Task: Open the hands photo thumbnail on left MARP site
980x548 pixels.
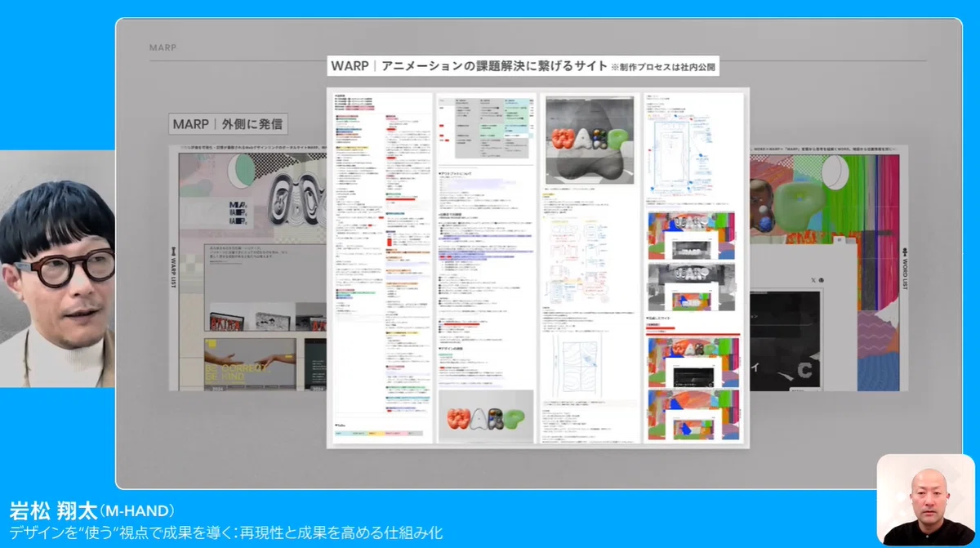Action: [x=251, y=363]
